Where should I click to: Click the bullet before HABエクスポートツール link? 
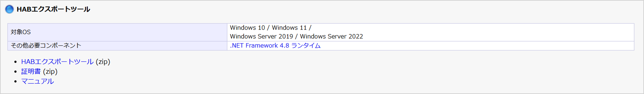coord(15,62)
